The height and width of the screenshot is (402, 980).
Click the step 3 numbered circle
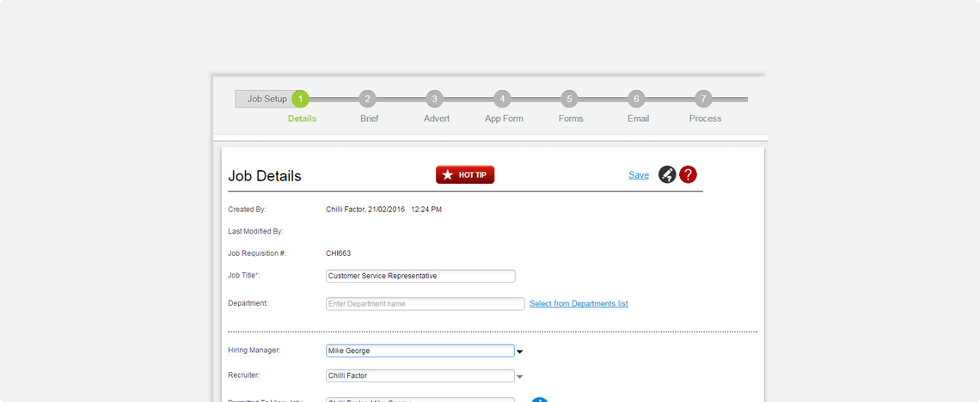434,99
